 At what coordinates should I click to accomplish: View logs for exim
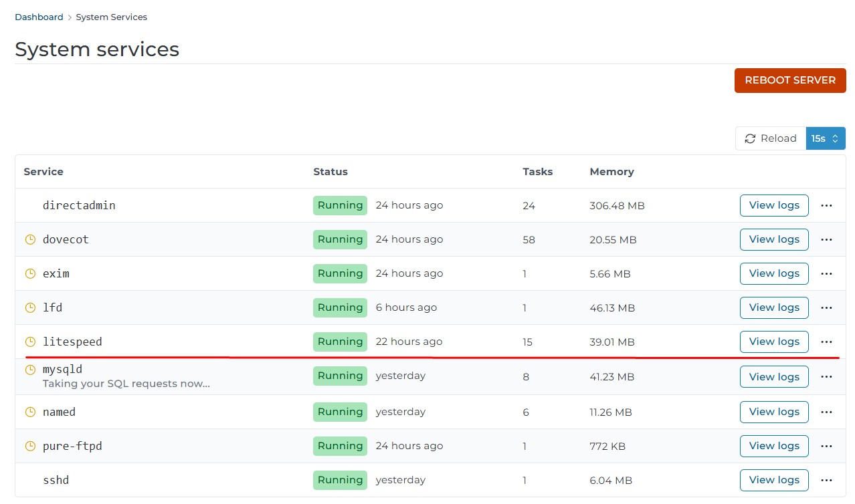pos(774,273)
